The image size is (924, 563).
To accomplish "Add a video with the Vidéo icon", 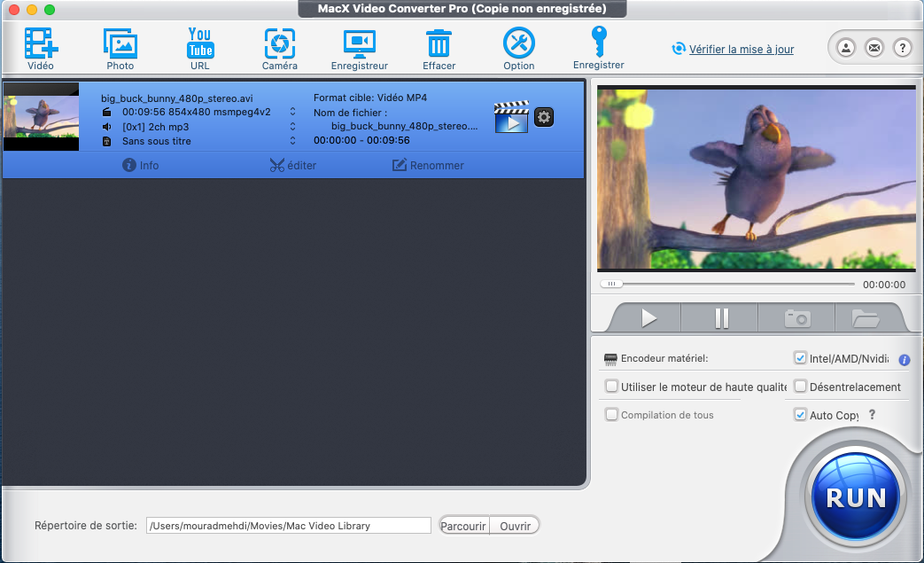I will click(x=41, y=48).
